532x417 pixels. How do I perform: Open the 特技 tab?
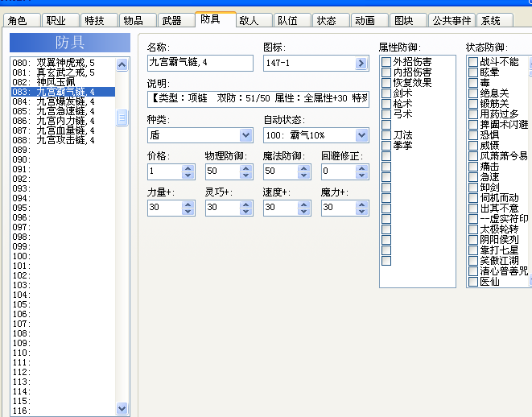(99, 20)
